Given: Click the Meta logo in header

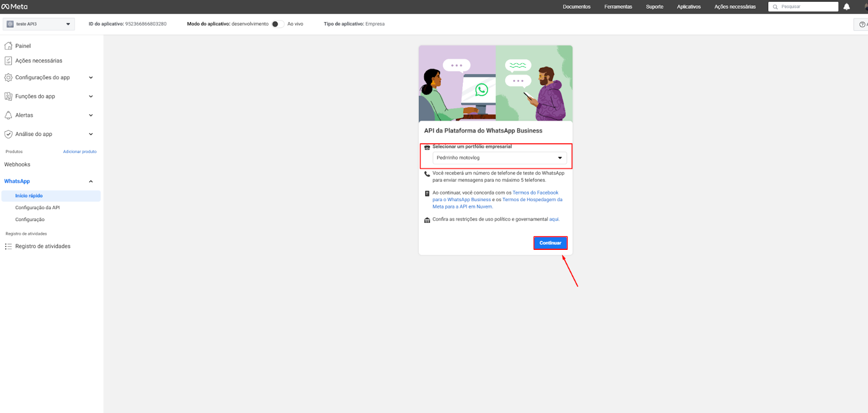Looking at the screenshot, I should (x=15, y=7).
